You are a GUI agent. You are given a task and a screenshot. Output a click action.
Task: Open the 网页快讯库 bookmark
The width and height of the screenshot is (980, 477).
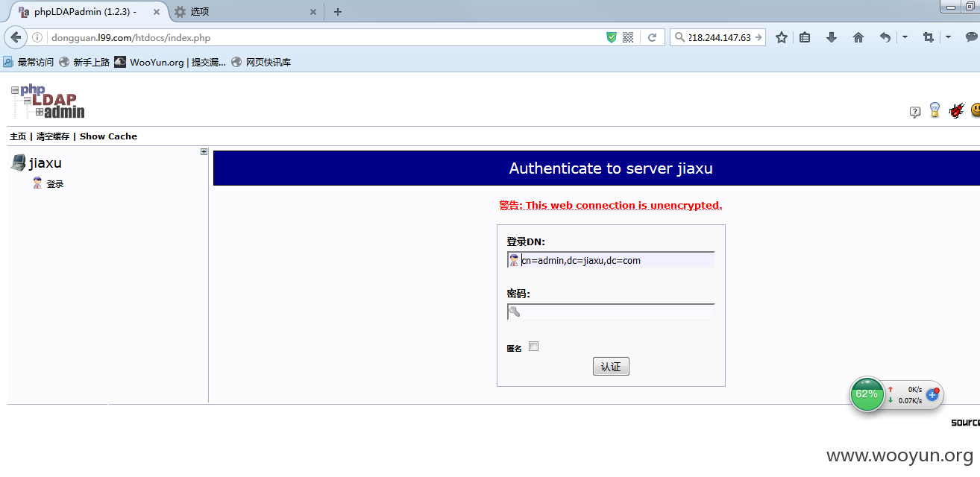click(262, 62)
